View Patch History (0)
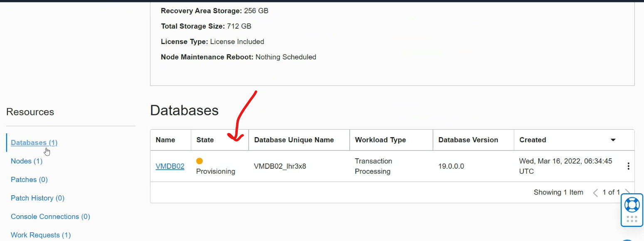The image size is (644, 241). pyautogui.click(x=37, y=198)
